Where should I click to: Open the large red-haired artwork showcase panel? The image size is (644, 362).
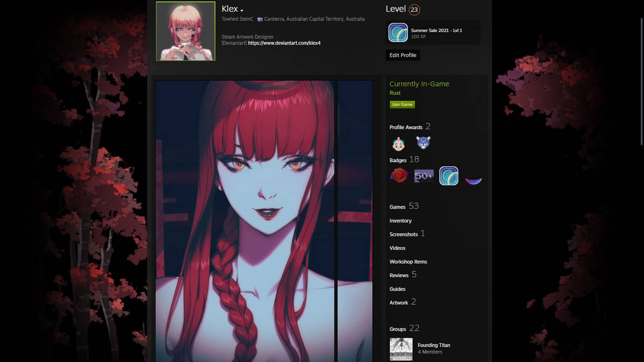[x=245, y=221]
